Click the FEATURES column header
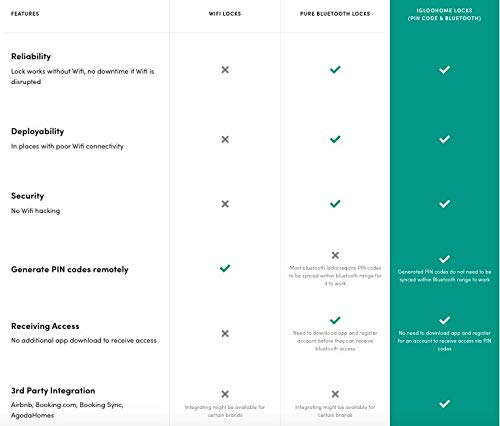The height and width of the screenshot is (426, 500). (25, 14)
